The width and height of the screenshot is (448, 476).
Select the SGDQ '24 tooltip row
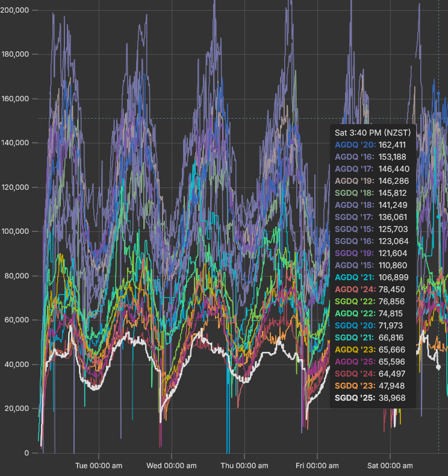click(370, 374)
